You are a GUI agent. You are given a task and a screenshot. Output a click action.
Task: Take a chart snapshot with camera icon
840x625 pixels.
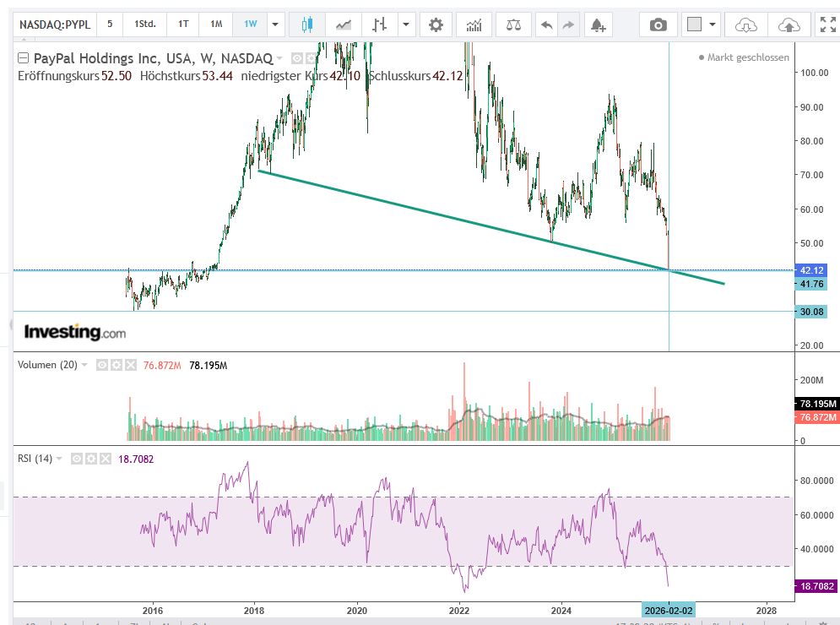click(658, 24)
